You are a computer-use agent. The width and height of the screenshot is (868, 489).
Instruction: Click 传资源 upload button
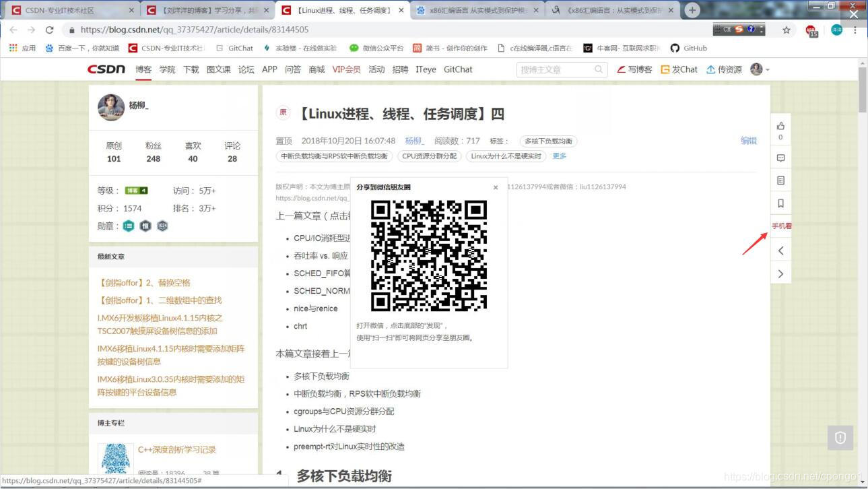pyautogui.click(x=724, y=69)
